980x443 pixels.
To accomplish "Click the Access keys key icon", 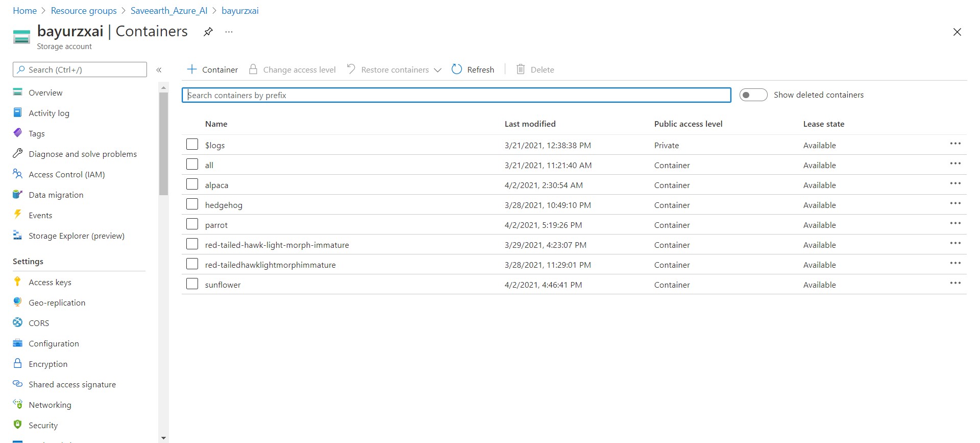I will 18,282.
